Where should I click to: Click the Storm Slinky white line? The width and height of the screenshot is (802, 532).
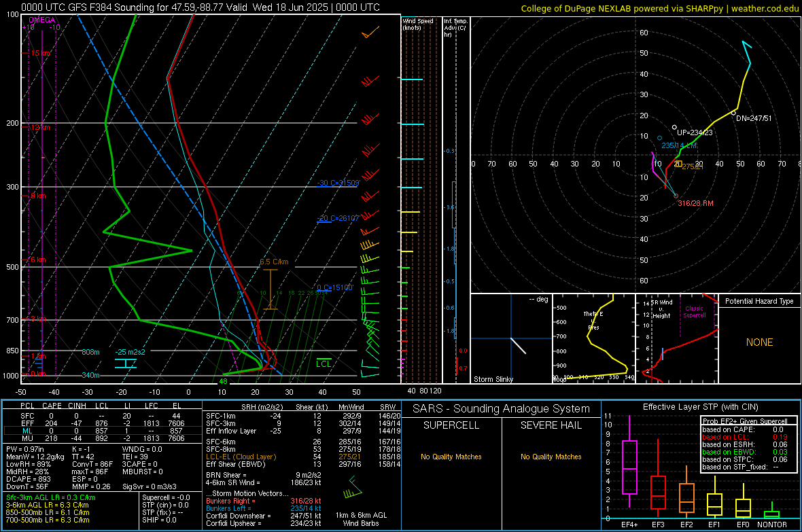coord(518,346)
